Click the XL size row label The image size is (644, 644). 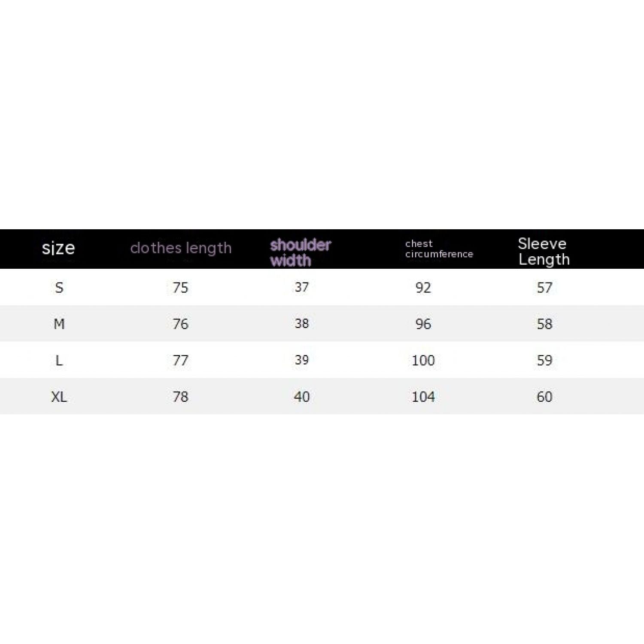pos(59,397)
